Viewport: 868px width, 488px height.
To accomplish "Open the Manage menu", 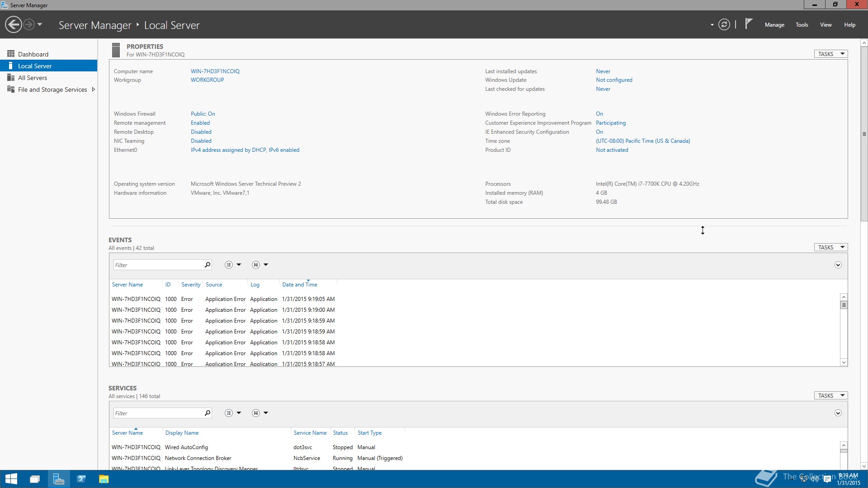I will click(x=774, y=25).
